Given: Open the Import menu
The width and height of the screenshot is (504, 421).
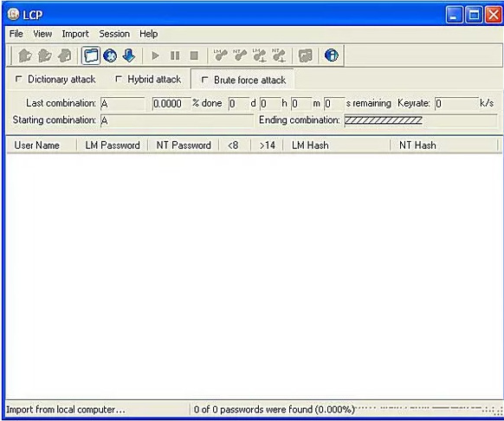Looking at the screenshot, I should pyautogui.click(x=75, y=34).
